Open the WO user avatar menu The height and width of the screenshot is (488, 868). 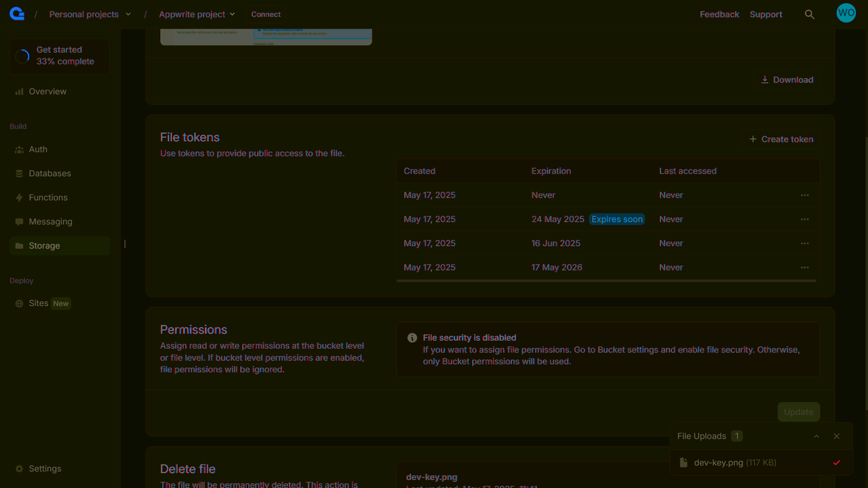[846, 13]
